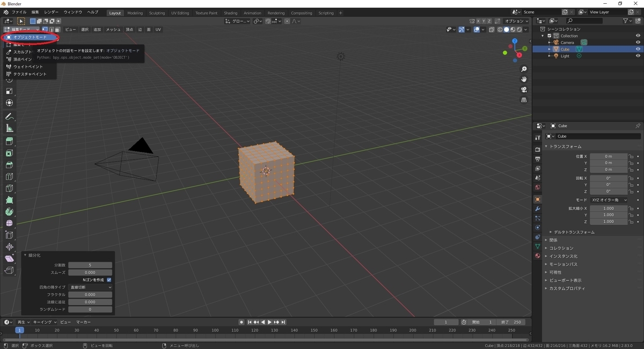Select the Shear tool
Screen dimensions: 644x349
pos(9,259)
